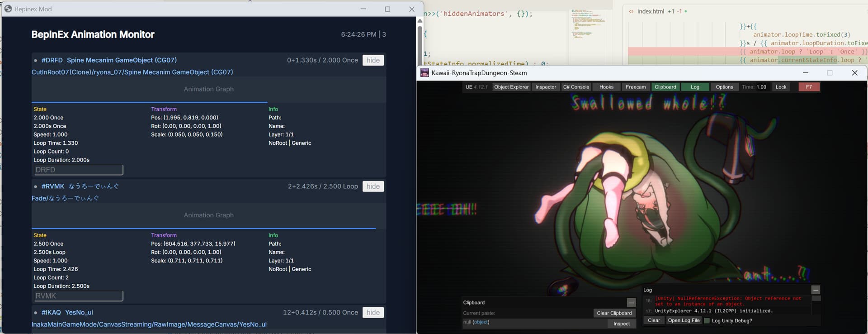Click the editor scroll-up arrow beside Bepinex window
This screenshot has height=334, width=868.
[420, 21]
